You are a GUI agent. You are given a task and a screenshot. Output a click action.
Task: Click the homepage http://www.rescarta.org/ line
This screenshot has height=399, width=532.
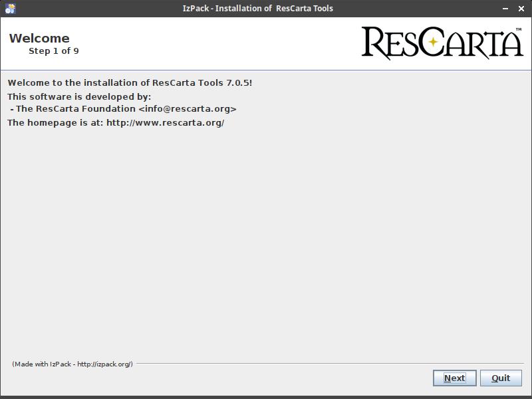click(x=116, y=122)
